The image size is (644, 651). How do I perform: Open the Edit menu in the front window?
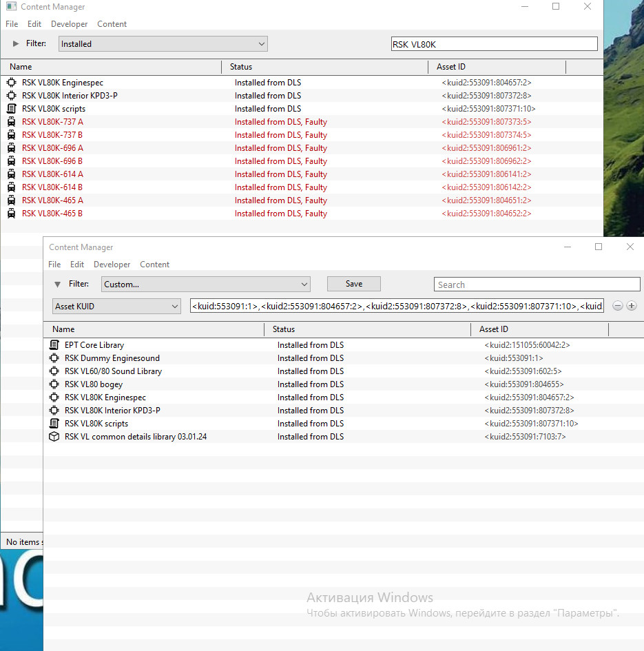77,265
